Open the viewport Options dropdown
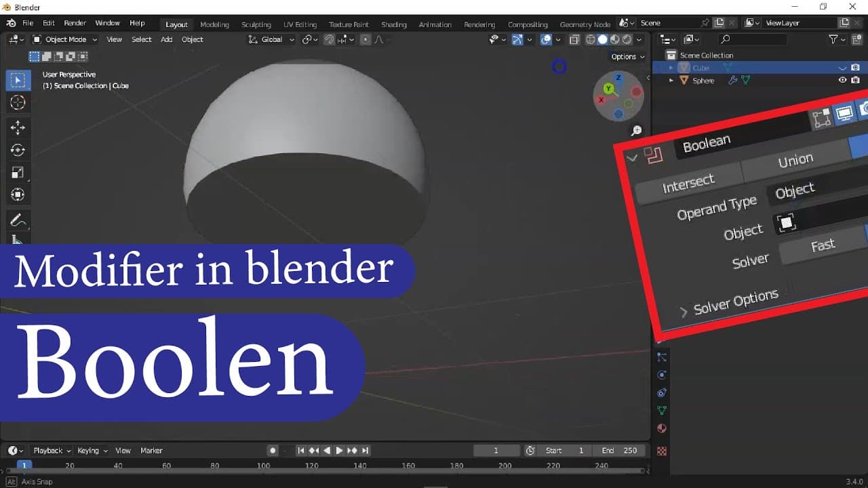This screenshot has height=488, width=868. point(627,57)
